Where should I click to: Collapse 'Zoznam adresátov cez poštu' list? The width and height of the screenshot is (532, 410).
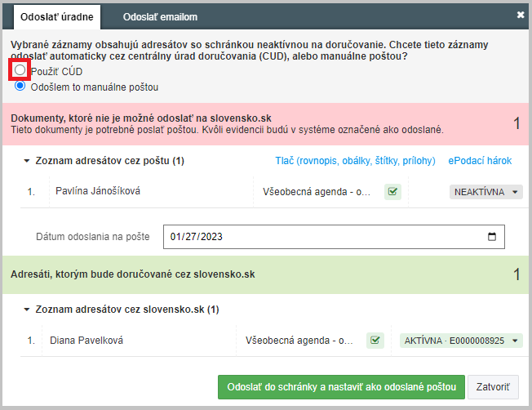pos(27,161)
